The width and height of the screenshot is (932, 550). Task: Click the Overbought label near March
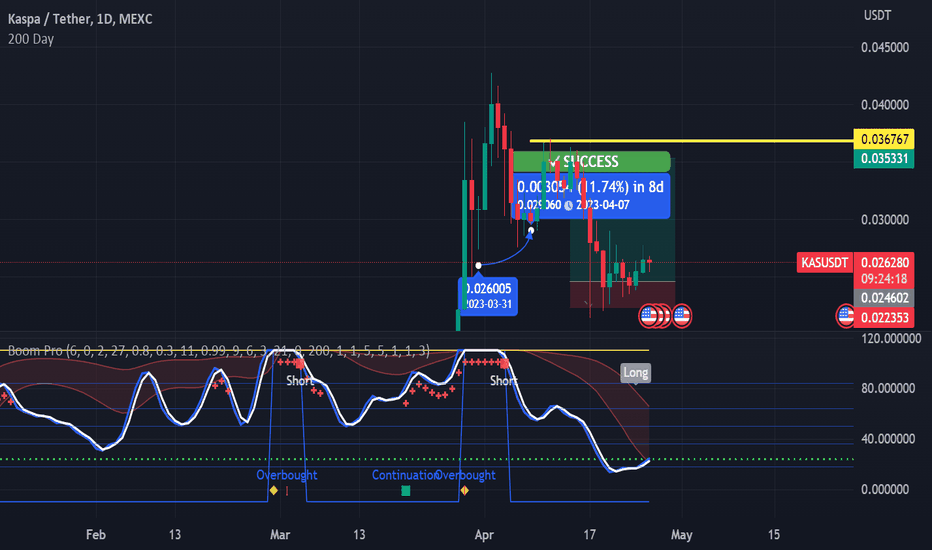pos(286,475)
